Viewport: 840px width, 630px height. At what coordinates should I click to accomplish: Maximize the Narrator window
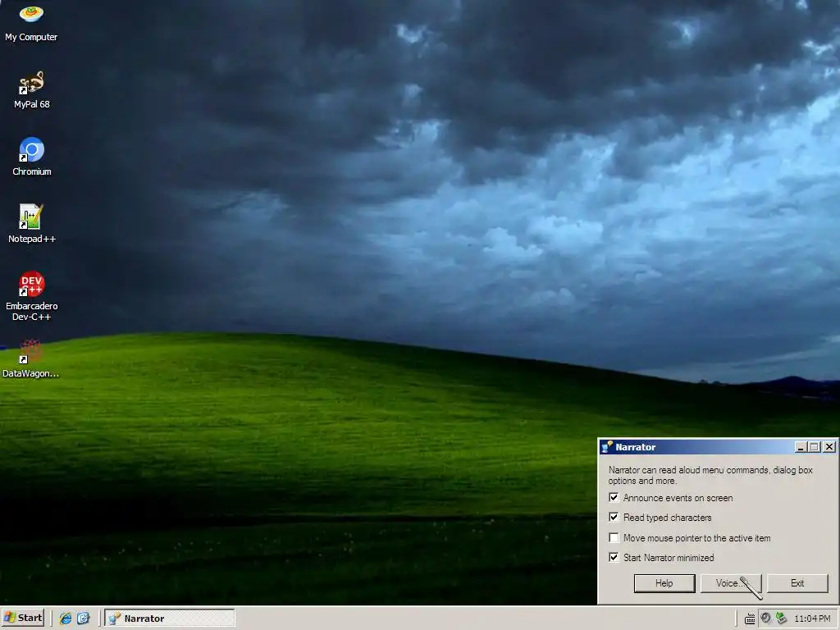pos(815,447)
